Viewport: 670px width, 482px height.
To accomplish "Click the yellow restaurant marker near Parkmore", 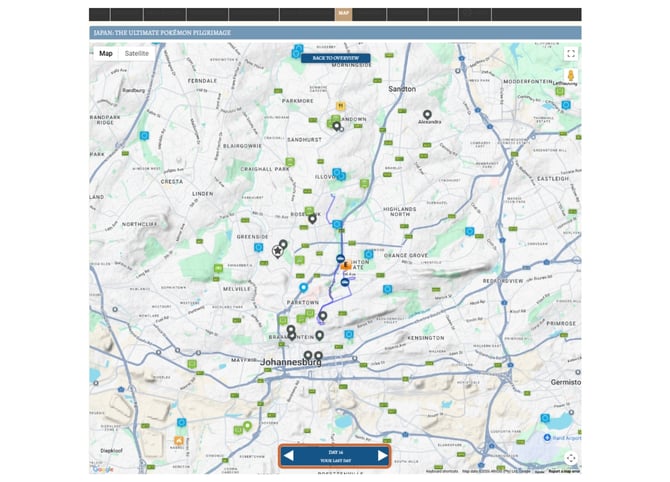I will point(340,106).
